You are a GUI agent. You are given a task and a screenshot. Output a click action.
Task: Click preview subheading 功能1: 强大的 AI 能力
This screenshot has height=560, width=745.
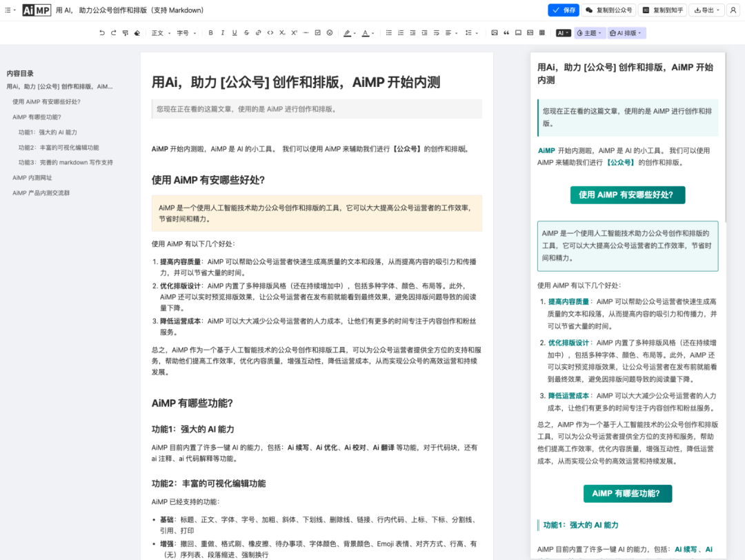point(581,525)
